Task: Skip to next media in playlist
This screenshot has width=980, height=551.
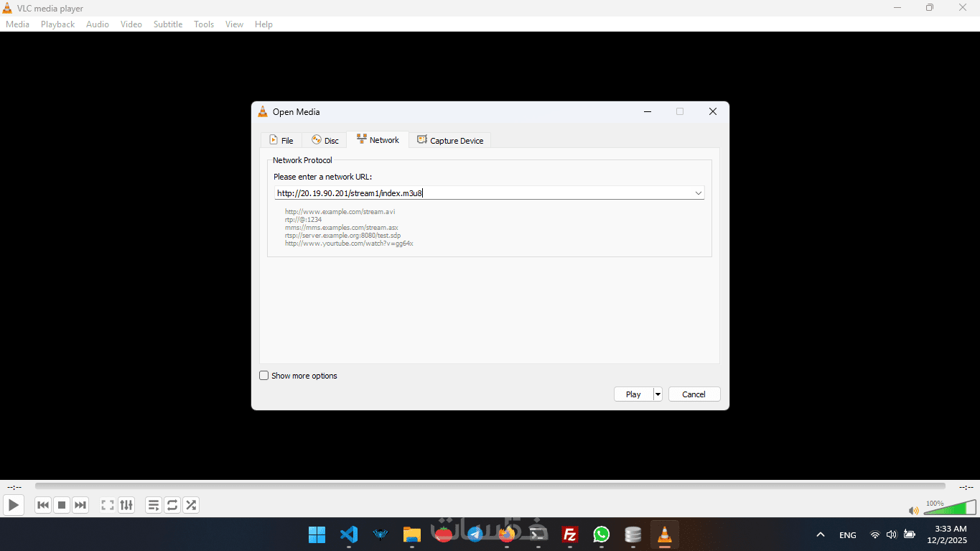Action: [x=80, y=505]
